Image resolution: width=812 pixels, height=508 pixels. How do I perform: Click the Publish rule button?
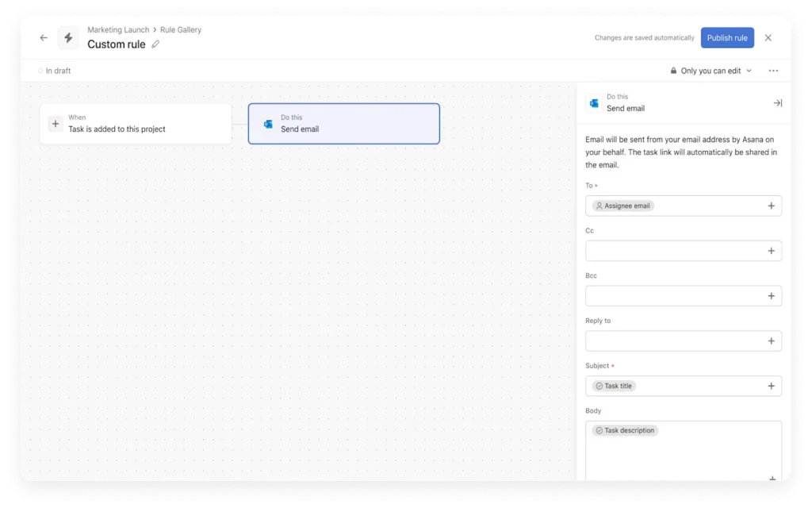(727, 37)
